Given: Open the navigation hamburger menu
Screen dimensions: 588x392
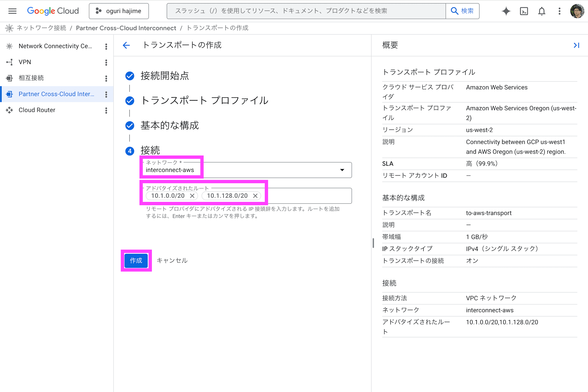Looking at the screenshot, I should point(12,11).
